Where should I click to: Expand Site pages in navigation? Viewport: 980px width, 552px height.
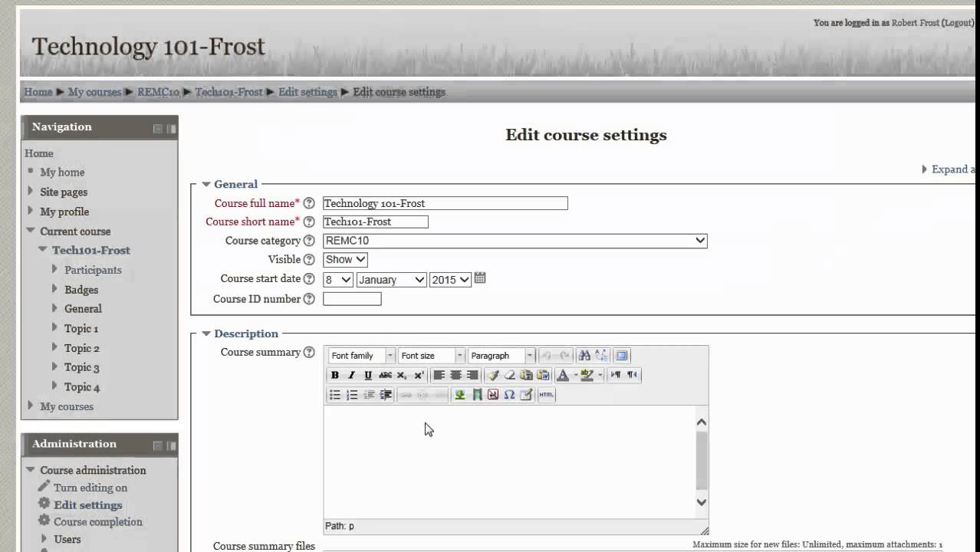(x=31, y=191)
